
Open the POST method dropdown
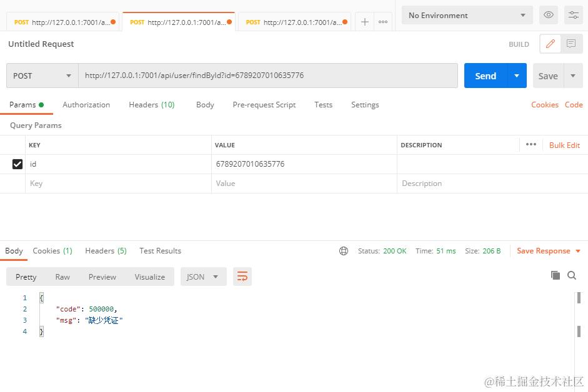(42, 76)
